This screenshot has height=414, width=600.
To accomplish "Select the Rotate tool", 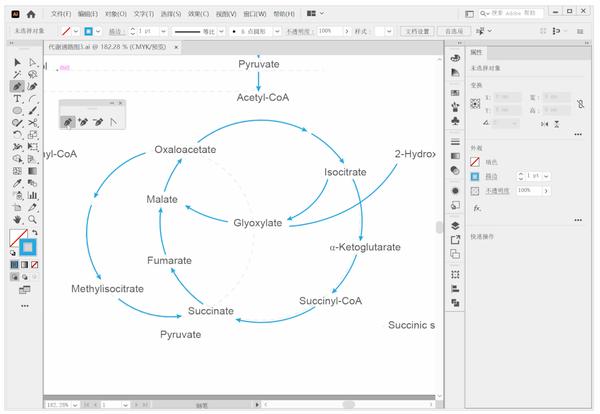I will click(x=17, y=135).
